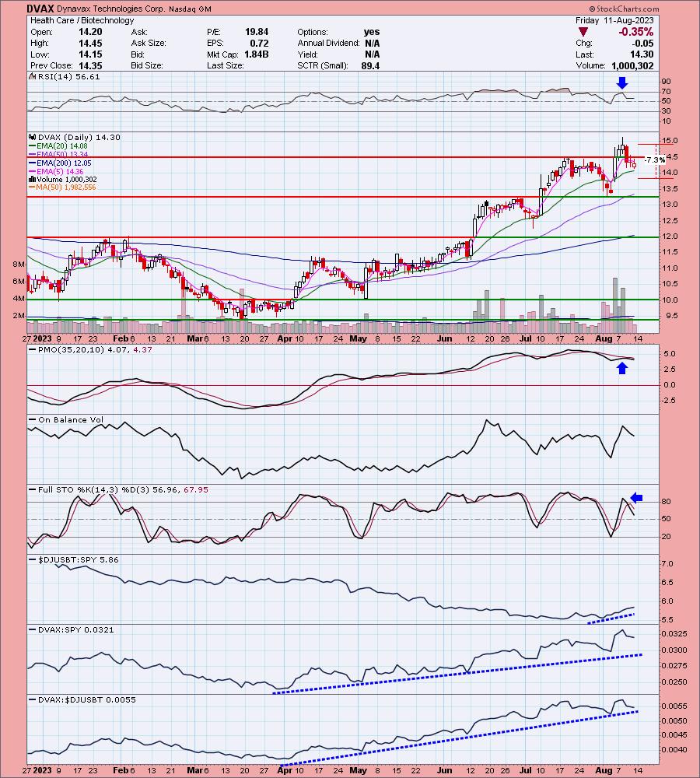The image size is (700, 778).
Task: Click the 15.0 price axis label
Action: [x=670, y=141]
